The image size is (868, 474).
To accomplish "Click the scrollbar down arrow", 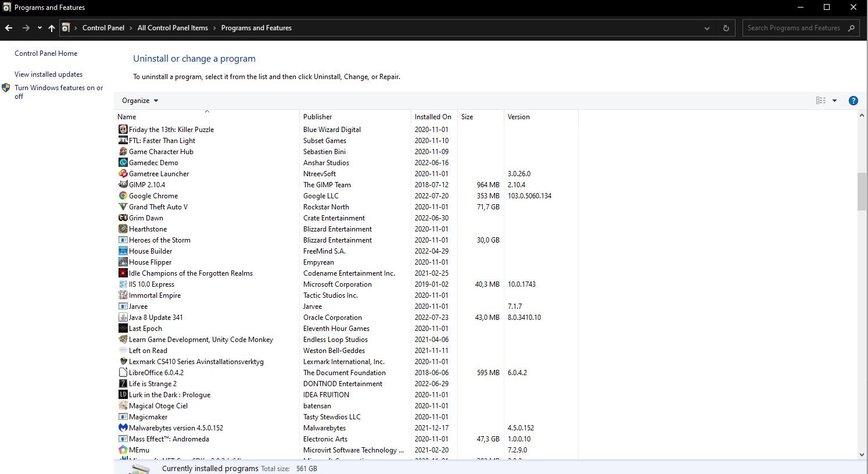I will (x=862, y=455).
